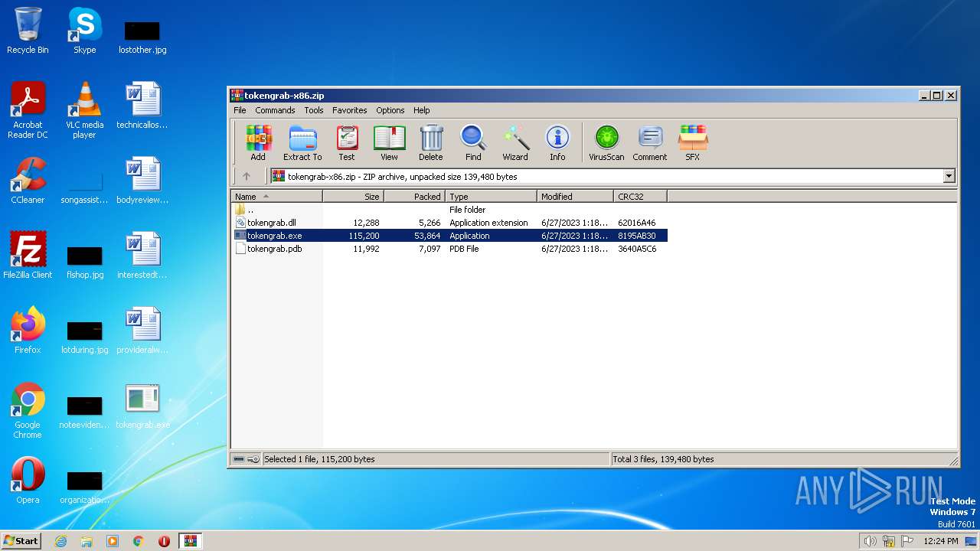Open the Options menu
Image resolution: width=980 pixels, height=551 pixels.
coord(390,110)
